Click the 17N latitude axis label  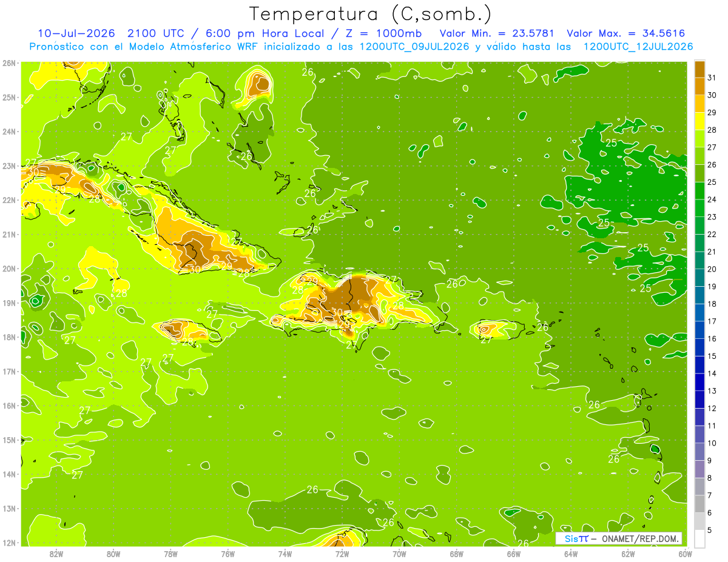(x=9, y=371)
